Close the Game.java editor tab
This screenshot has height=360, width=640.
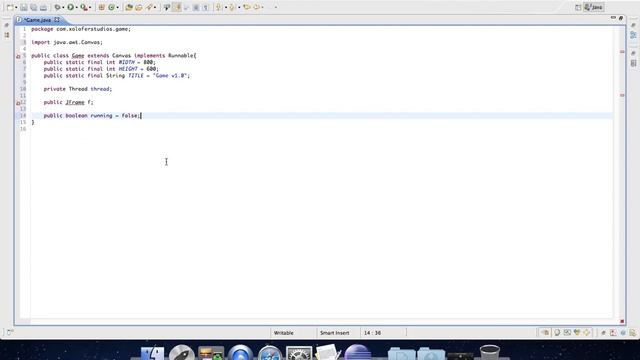[x=57, y=20]
